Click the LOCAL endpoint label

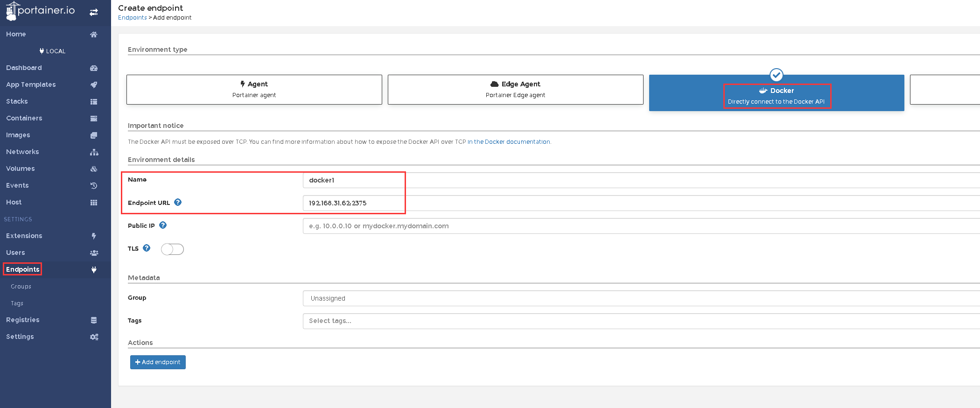56,51
